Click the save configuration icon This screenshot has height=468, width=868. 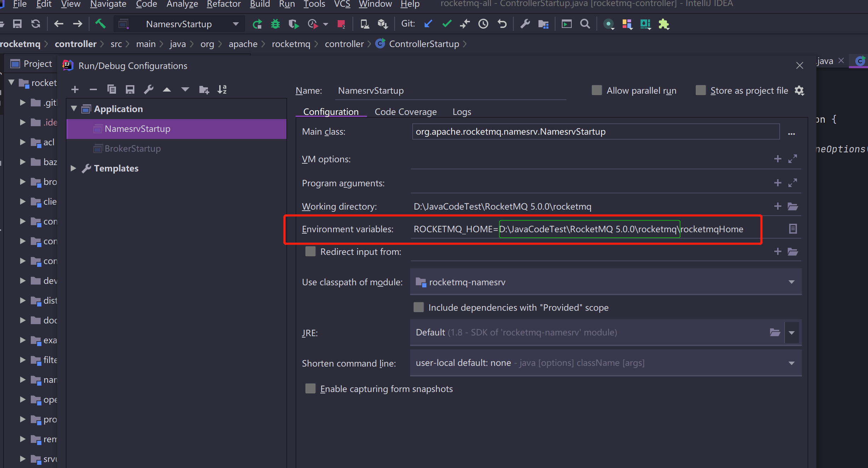[130, 89]
